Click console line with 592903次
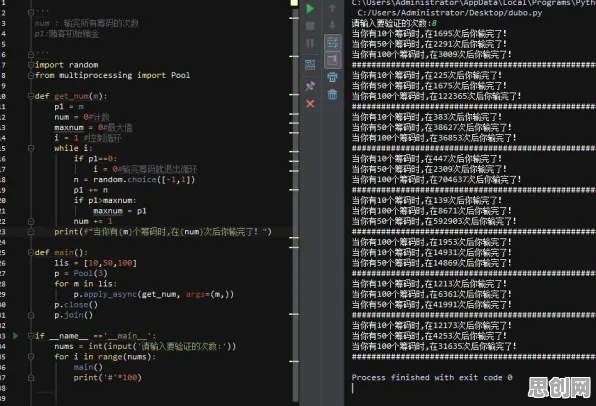This screenshot has width=596, height=406. (x=434, y=221)
